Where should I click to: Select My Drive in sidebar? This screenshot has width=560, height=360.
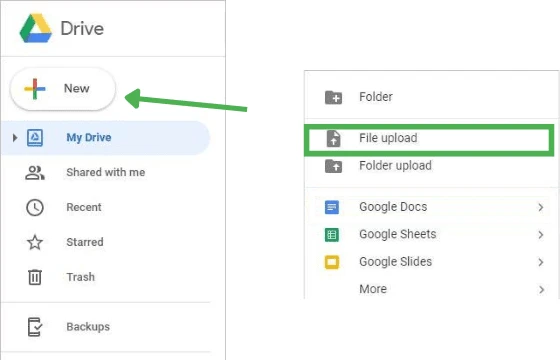(106, 138)
